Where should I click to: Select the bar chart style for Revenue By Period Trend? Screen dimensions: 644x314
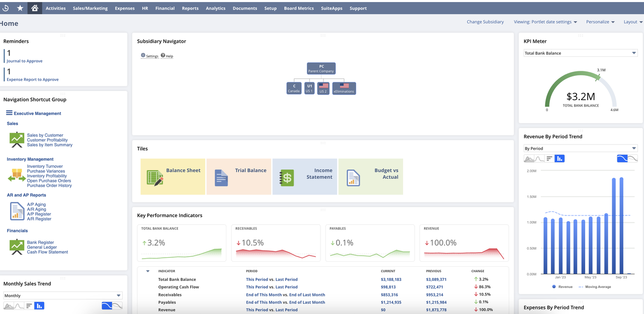coord(559,158)
